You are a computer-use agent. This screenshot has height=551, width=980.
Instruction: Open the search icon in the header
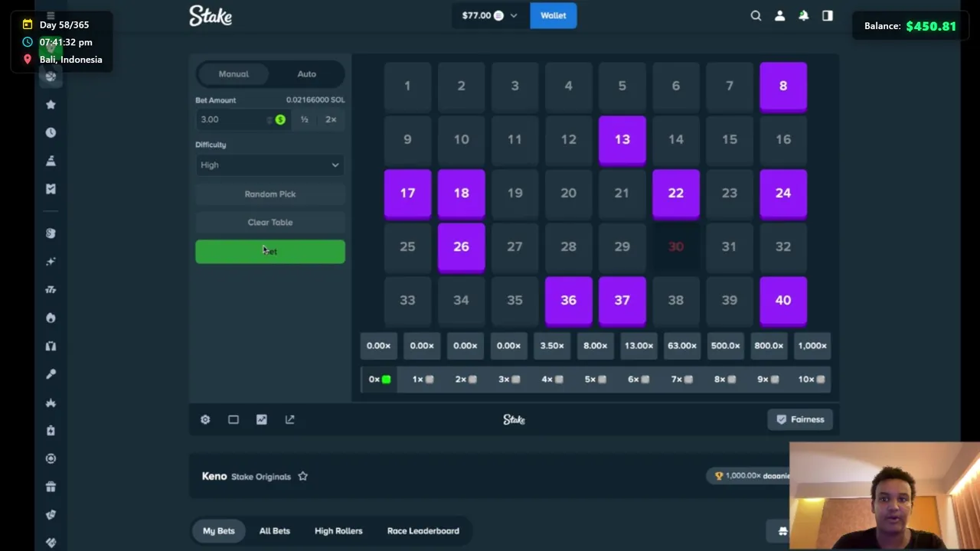[756, 15]
